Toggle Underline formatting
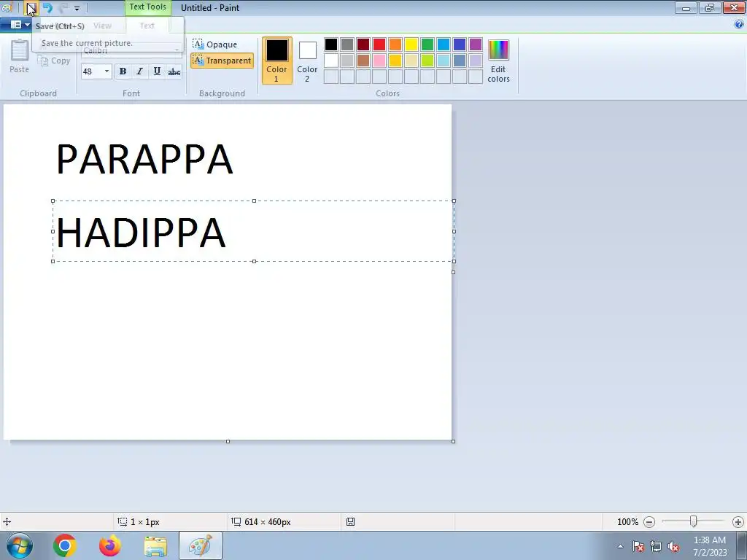The width and height of the screenshot is (747, 560). pyautogui.click(x=157, y=71)
